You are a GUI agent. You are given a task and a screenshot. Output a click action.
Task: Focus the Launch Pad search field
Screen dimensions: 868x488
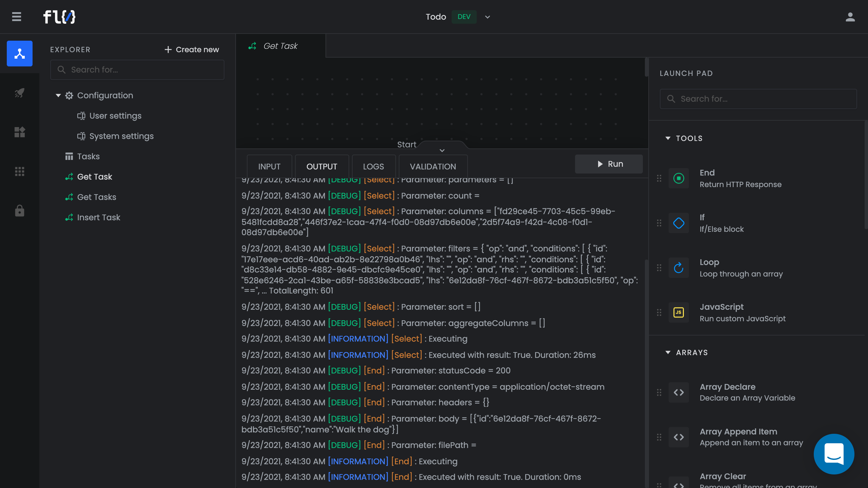(758, 99)
